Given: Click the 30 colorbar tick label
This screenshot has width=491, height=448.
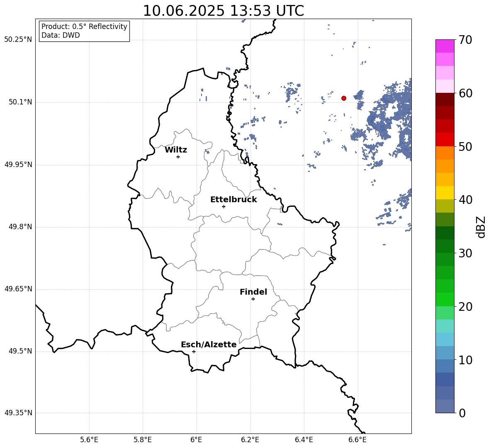Looking at the screenshot, I should click(x=465, y=253).
